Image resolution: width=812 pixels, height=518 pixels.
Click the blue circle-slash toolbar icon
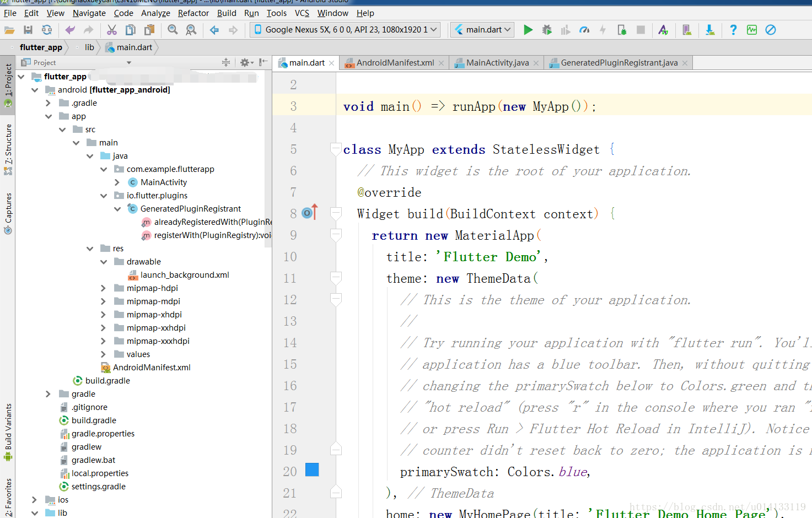point(771,30)
